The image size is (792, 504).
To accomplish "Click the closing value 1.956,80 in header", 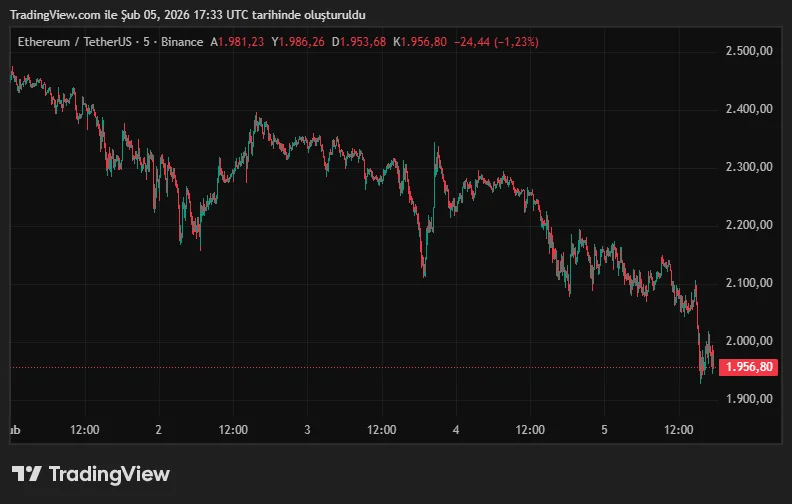I will click(424, 42).
